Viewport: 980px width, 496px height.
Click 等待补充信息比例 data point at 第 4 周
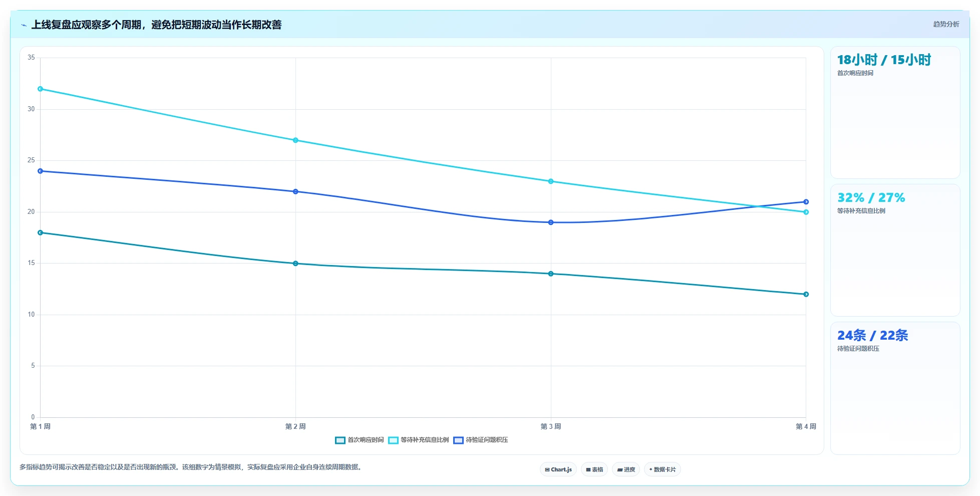click(x=806, y=212)
